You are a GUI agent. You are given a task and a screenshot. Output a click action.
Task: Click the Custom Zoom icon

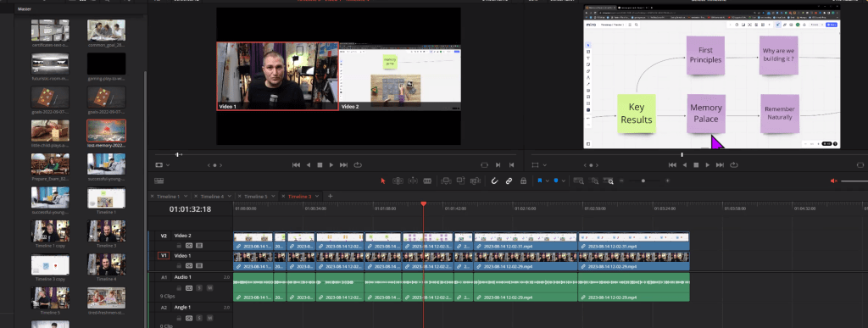[609, 181]
